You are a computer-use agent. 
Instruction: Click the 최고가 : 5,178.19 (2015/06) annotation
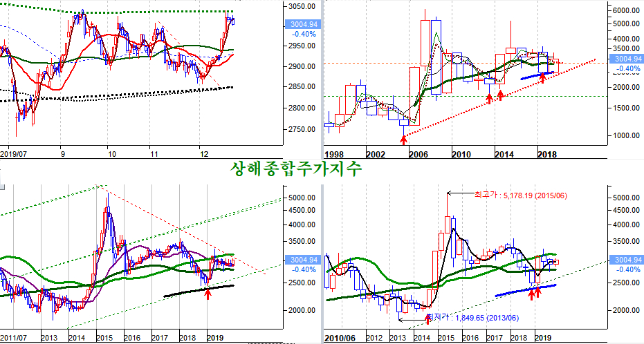click(520, 195)
